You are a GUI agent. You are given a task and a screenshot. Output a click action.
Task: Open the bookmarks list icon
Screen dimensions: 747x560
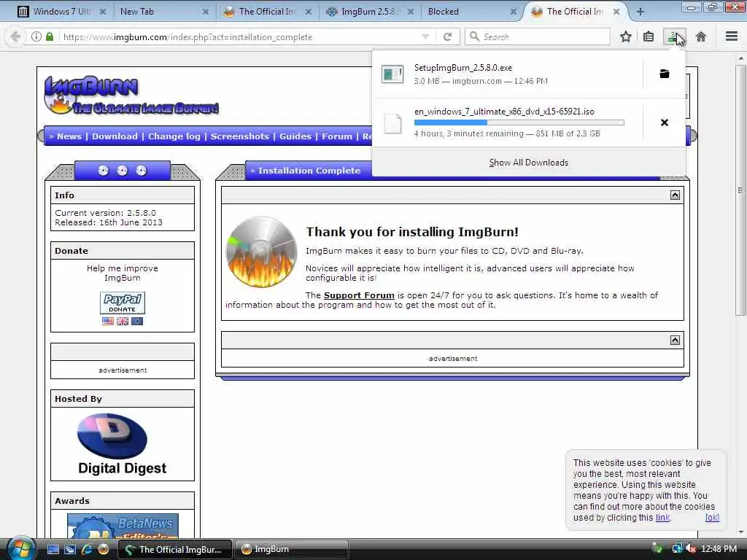point(649,36)
